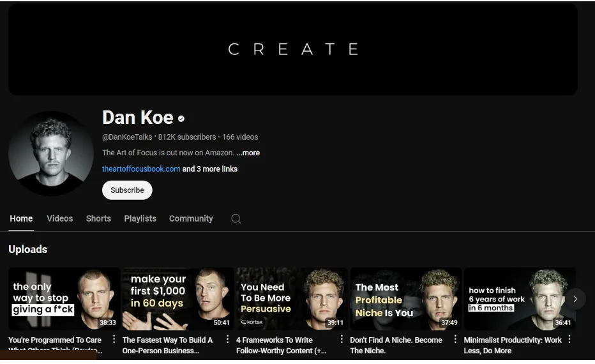Open video titled You're Programmed To Care
The height and width of the screenshot is (364, 595).
coord(55,345)
